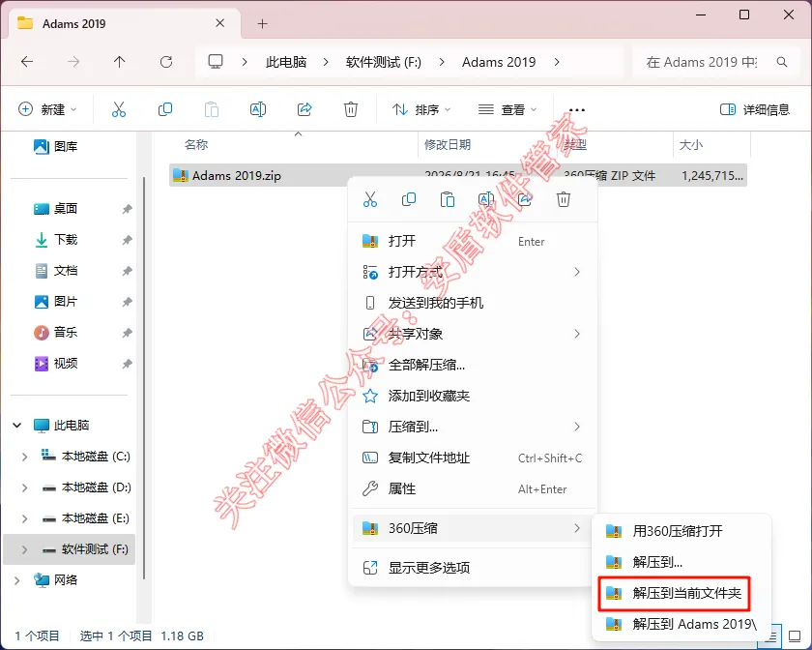Click the toolbar Share icon
Viewport: 812px width, 650px height.
(x=304, y=109)
